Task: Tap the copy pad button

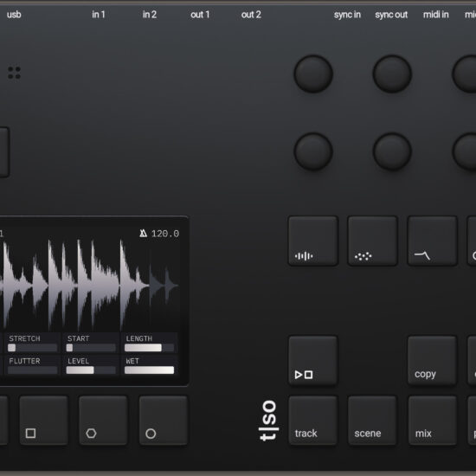Action: 432,360
